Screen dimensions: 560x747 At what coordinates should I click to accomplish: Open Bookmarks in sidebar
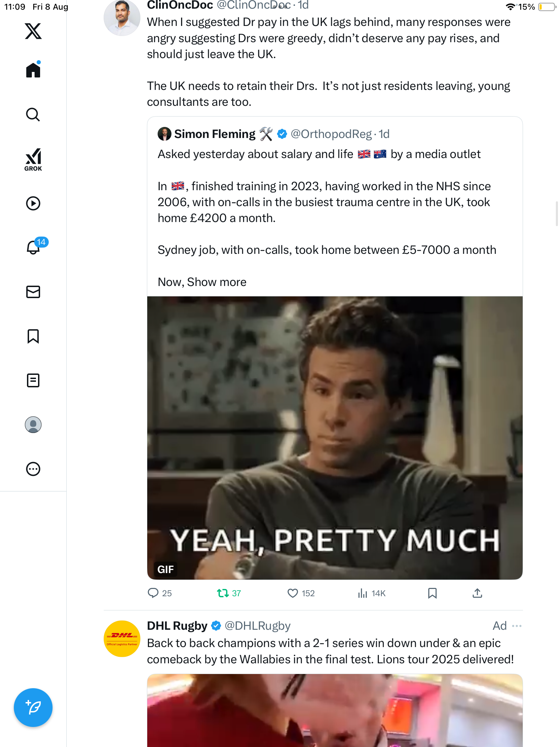(33, 336)
